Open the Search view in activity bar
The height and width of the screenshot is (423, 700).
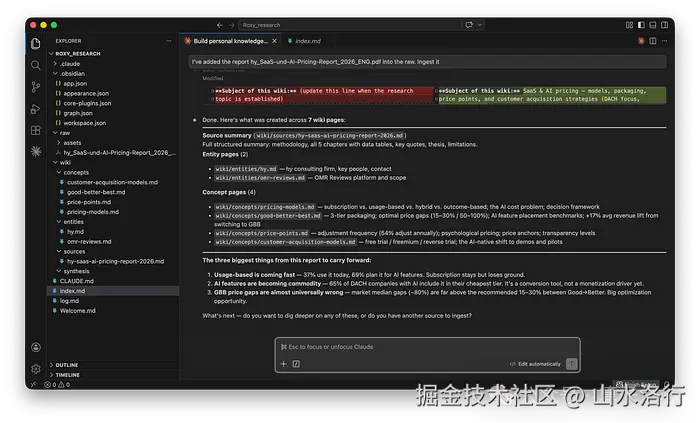[36, 65]
